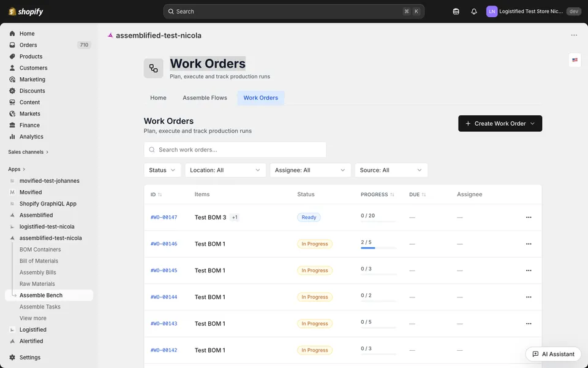Open the Create Work Order dropdown button
This screenshot has width=588, height=368.
tap(500, 123)
